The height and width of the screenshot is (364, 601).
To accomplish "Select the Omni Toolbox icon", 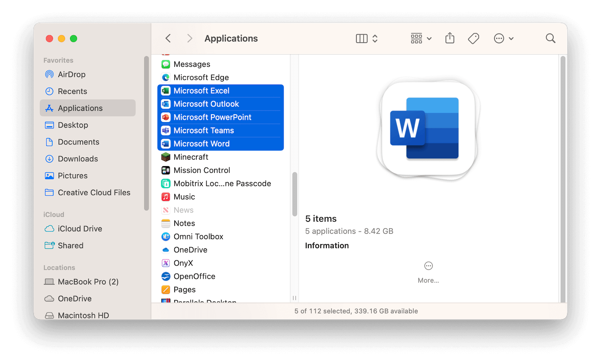I will [x=166, y=237].
